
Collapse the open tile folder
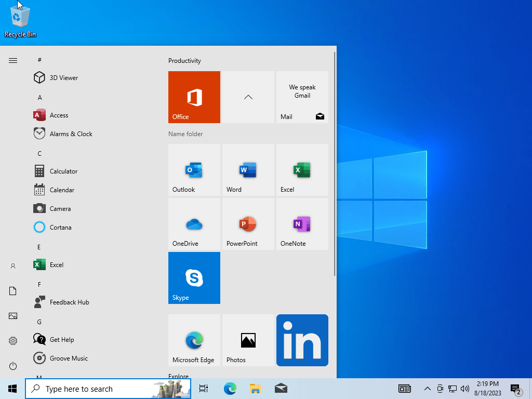coord(248,97)
